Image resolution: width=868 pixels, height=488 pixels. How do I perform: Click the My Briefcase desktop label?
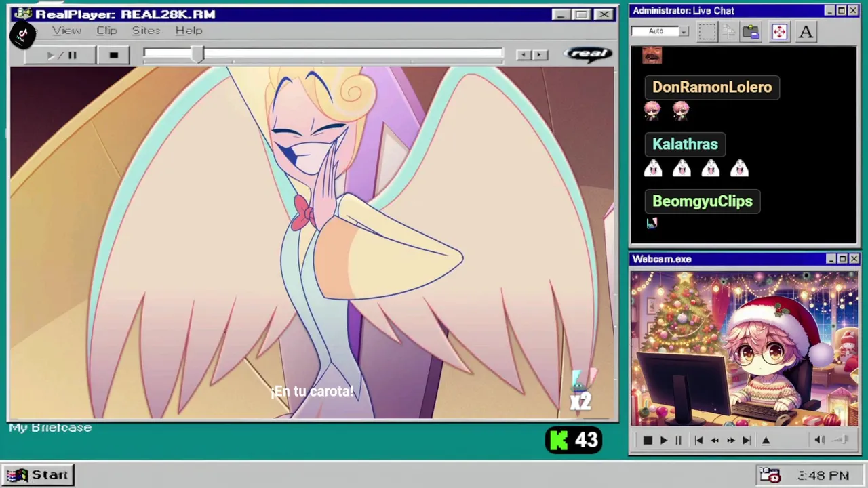pos(50,428)
